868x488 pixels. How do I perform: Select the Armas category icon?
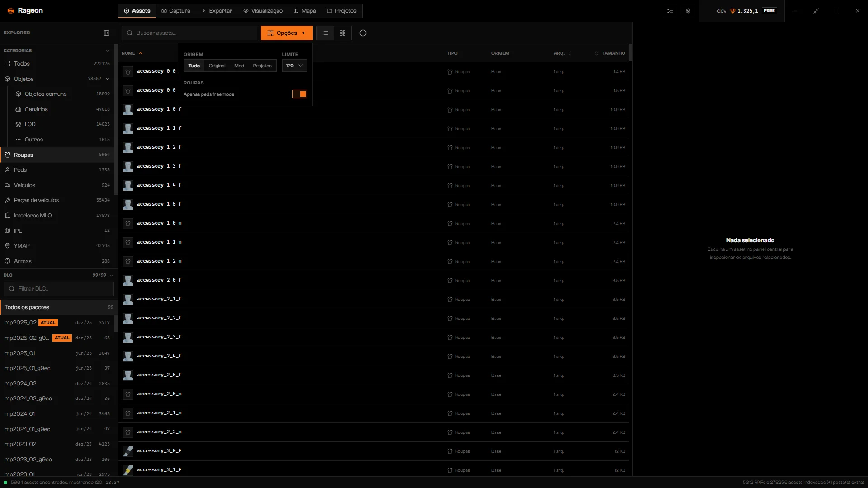point(7,261)
